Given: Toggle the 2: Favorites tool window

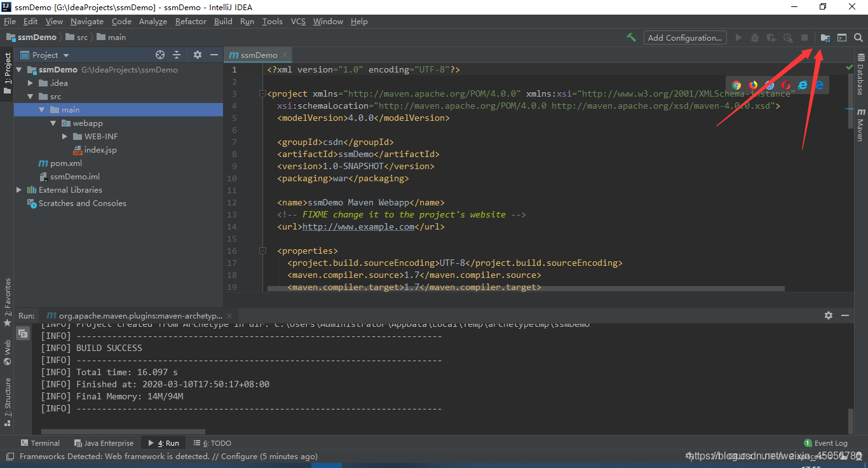Looking at the screenshot, I should click(7, 302).
